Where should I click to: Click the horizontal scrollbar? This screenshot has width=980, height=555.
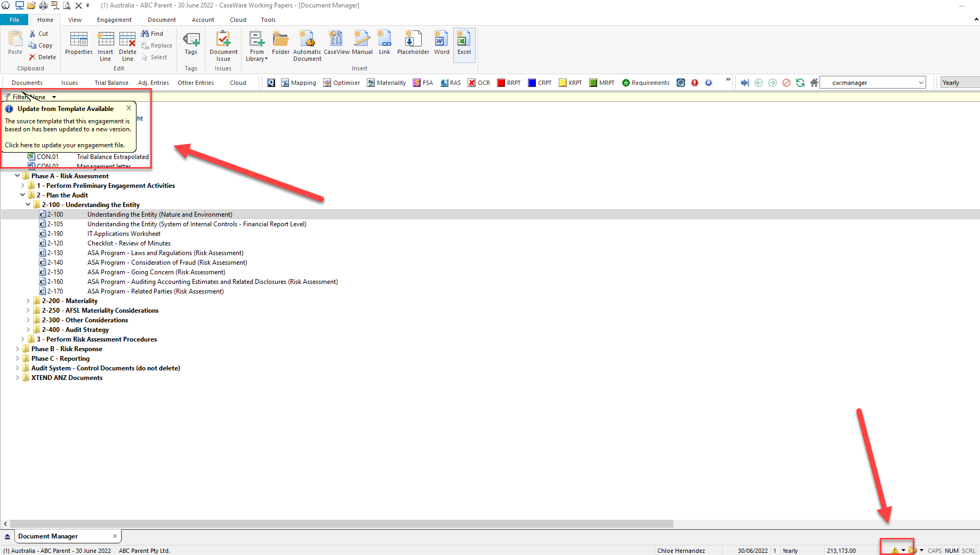tap(341, 524)
